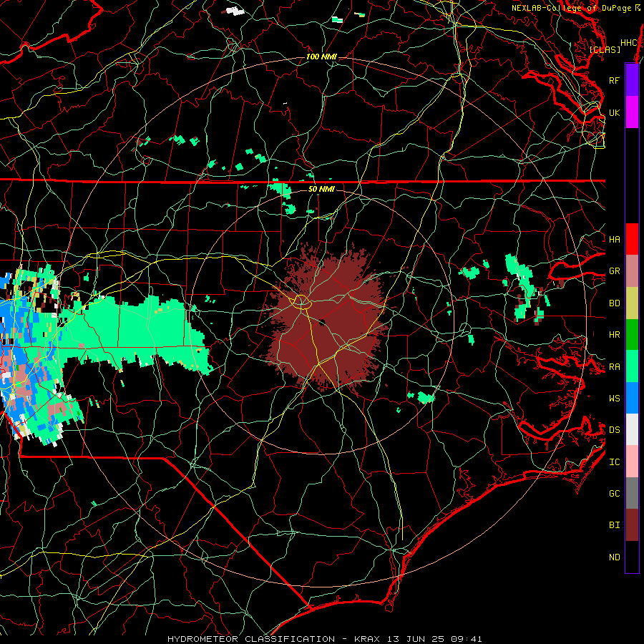Click the '50 NMI' range ring label
644x644 pixels.
coord(321,189)
